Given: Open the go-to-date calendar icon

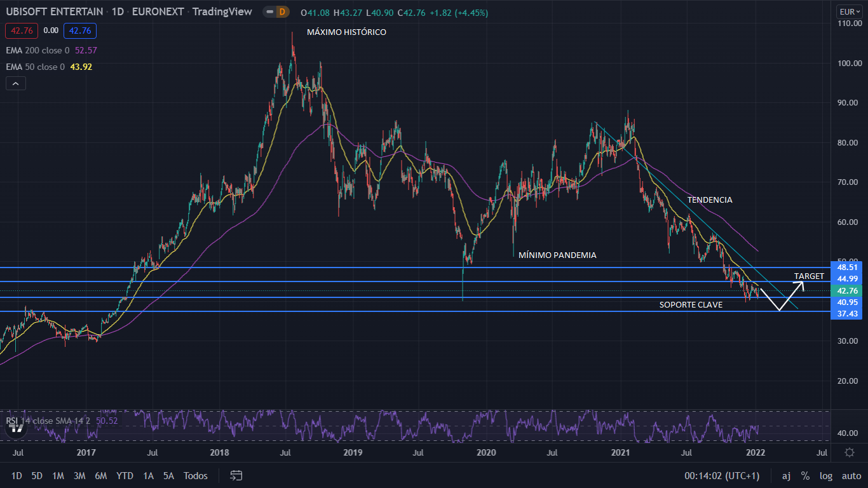Looking at the screenshot, I should (236, 475).
